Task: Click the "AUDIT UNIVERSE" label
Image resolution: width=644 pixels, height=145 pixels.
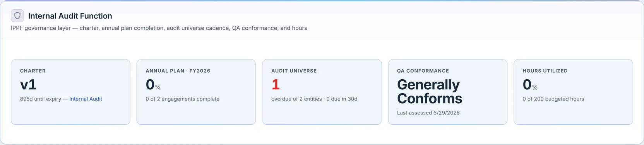Action: pyautogui.click(x=294, y=71)
